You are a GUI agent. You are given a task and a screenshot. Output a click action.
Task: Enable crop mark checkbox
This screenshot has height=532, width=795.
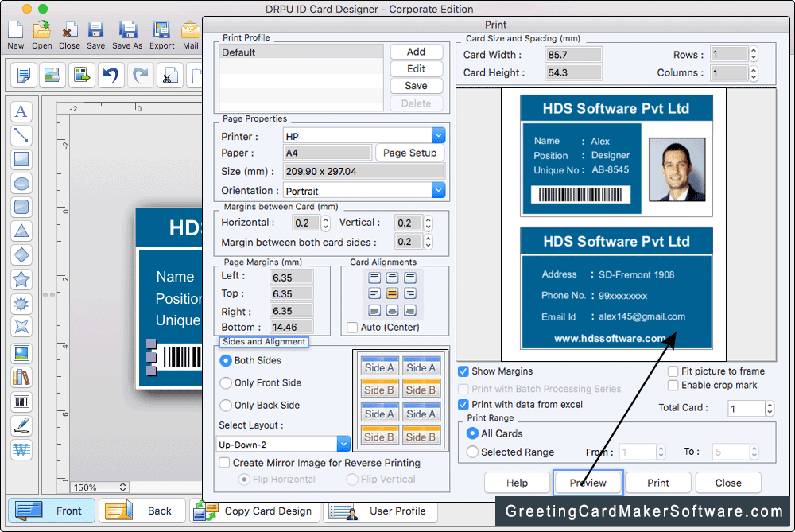click(x=673, y=386)
